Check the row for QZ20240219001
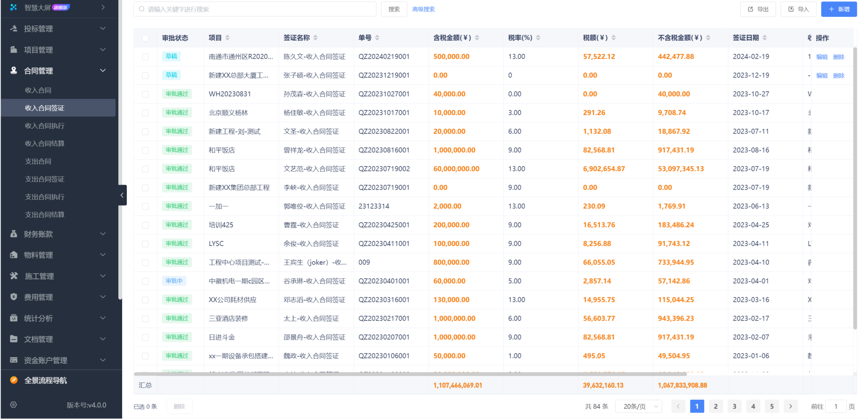The image size is (868, 419). pyautogui.click(x=146, y=57)
